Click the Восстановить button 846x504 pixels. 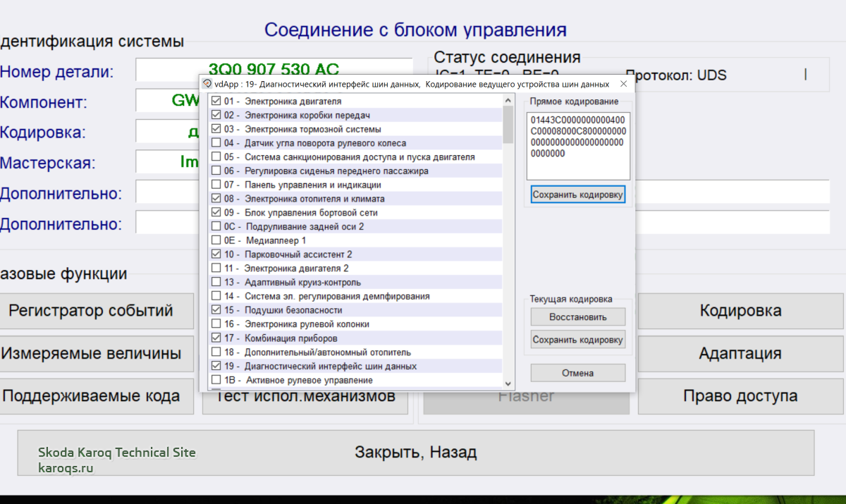tap(577, 317)
